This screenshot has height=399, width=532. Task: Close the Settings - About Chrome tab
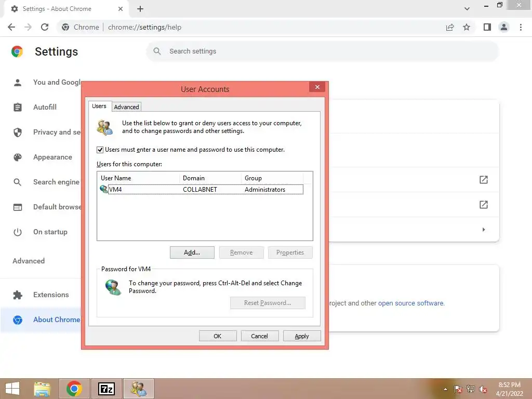tap(121, 9)
